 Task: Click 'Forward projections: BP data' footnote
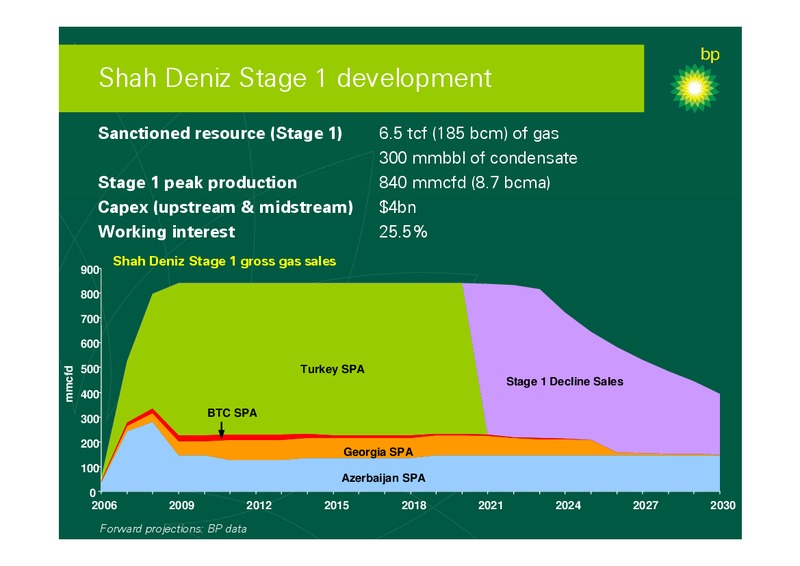173,529
